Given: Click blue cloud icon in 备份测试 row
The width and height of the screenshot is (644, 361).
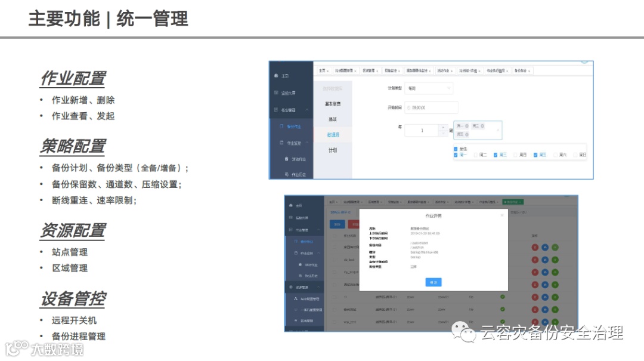Looking at the screenshot, I should click(x=545, y=309).
